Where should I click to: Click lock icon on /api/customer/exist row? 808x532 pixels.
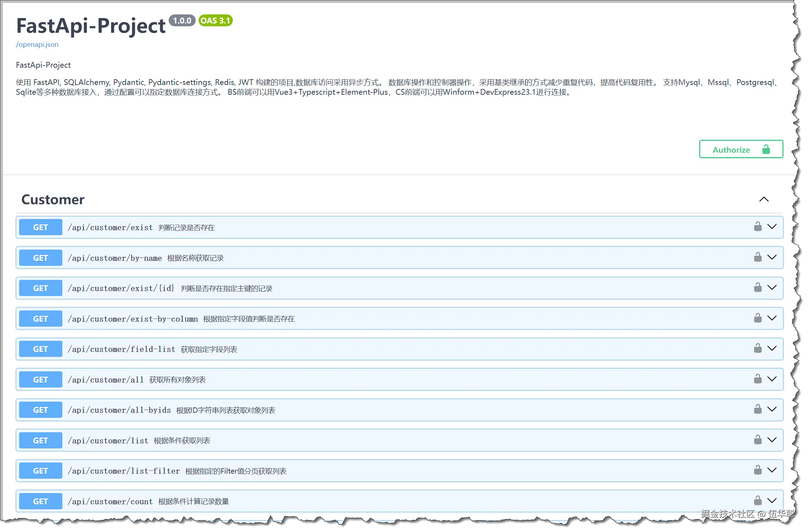[758, 227]
